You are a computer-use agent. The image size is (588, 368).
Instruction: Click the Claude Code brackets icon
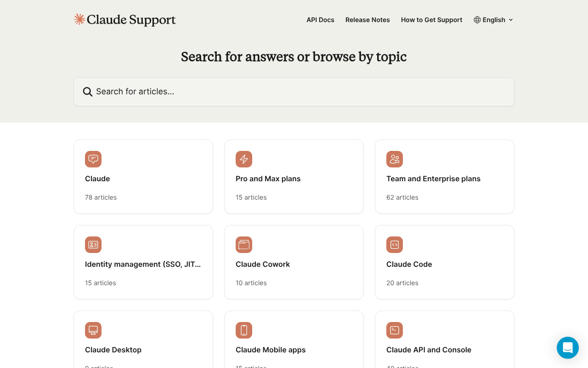(x=395, y=245)
